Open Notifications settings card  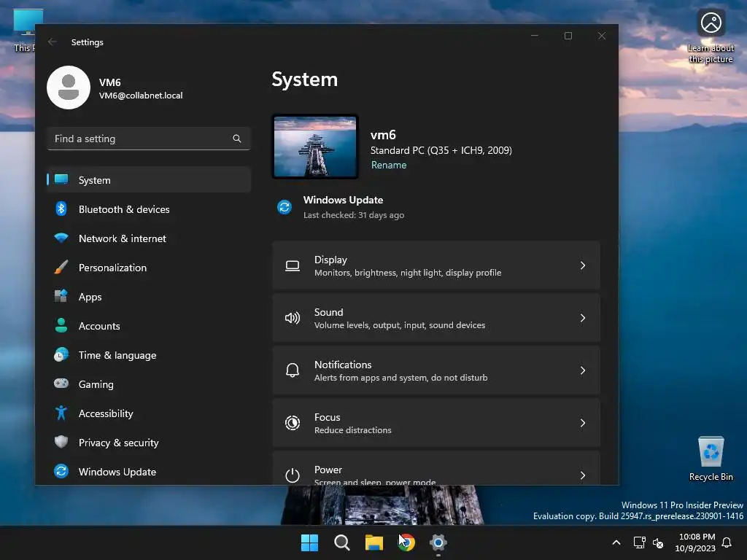436,370
